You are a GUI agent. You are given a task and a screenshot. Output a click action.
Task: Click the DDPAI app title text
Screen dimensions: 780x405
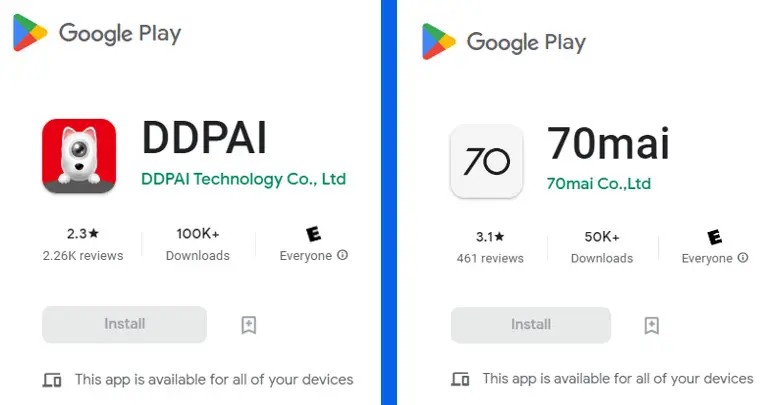pyautogui.click(x=204, y=138)
